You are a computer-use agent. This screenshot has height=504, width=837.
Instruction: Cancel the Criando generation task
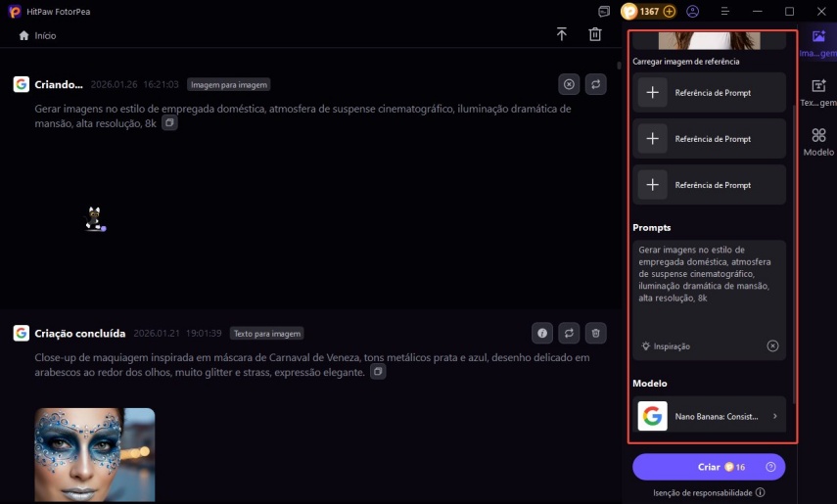pyautogui.click(x=569, y=84)
